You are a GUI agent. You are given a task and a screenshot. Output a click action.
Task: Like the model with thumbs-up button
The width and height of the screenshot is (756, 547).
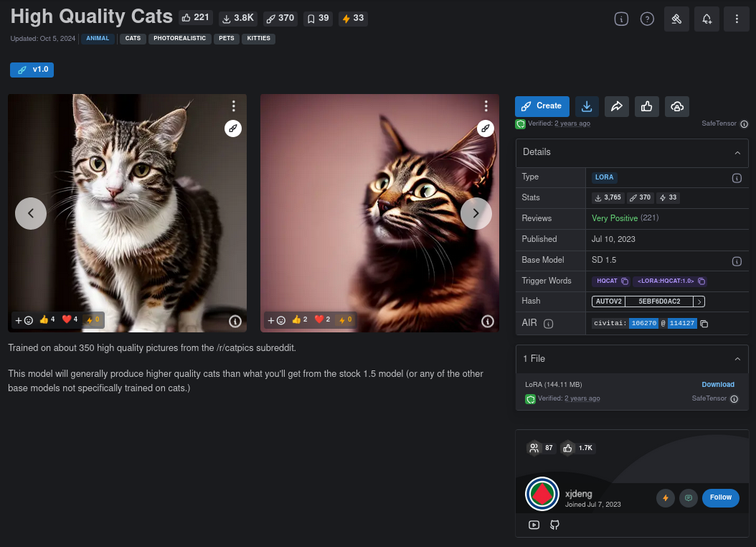click(x=646, y=107)
